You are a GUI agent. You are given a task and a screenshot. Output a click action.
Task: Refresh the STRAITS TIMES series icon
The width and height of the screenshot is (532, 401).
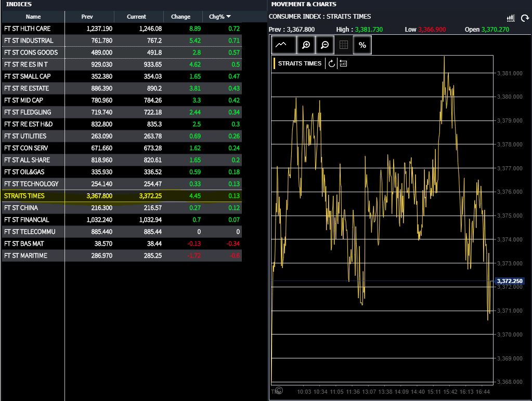(x=331, y=63)
